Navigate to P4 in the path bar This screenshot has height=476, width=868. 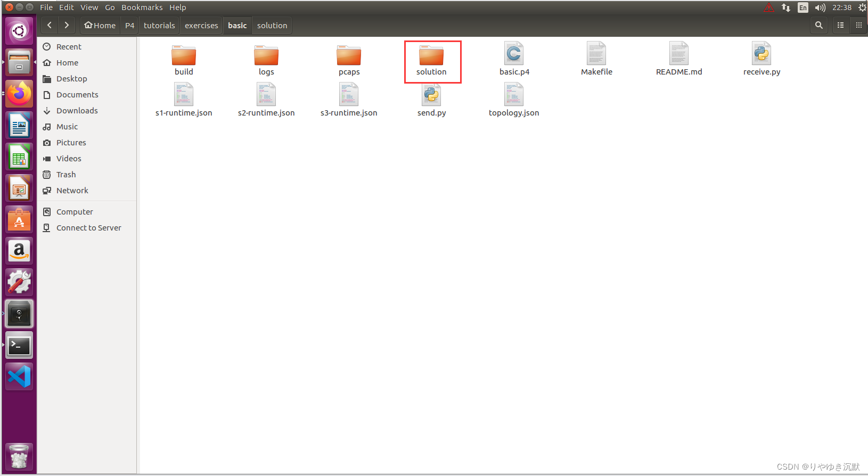pyautogui.click(x=129, y=25)
